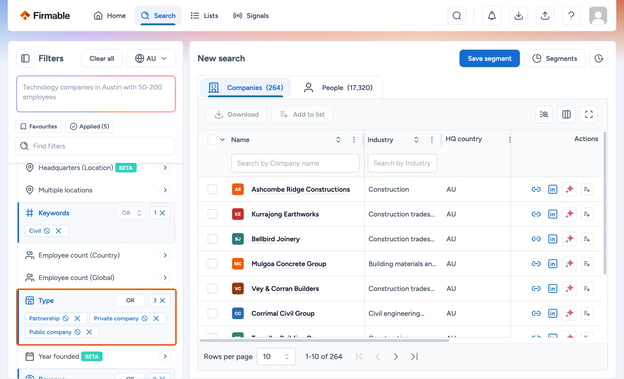Open Signals in navigation
Image resolution: width=624 pixels, height=379 pixels.
[251, 16]
